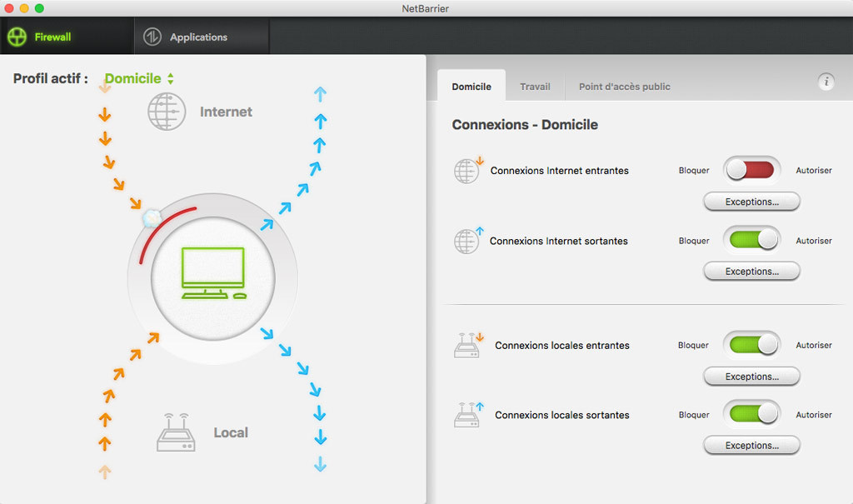
Task: Toggle Connexions Internet entrantes switch
Action: tap(751, 170)
